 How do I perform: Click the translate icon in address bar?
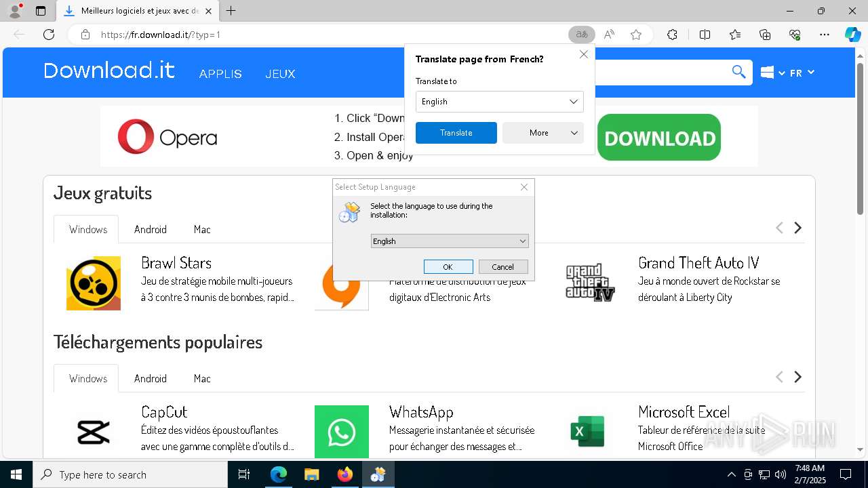[581, 35]
